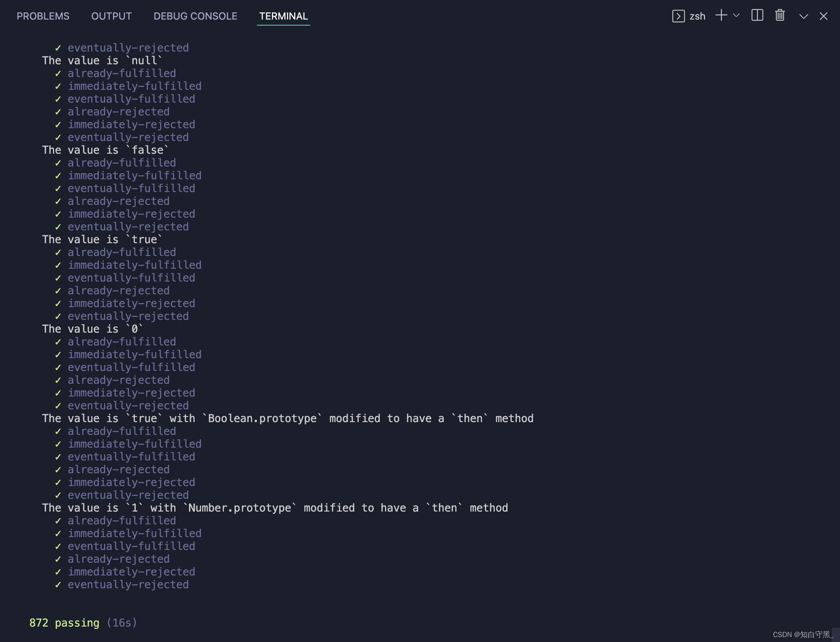Click the line 'The value is `false`'
Image resolution: width=840 pixels, height=642 pixels.
click(106, 150)
